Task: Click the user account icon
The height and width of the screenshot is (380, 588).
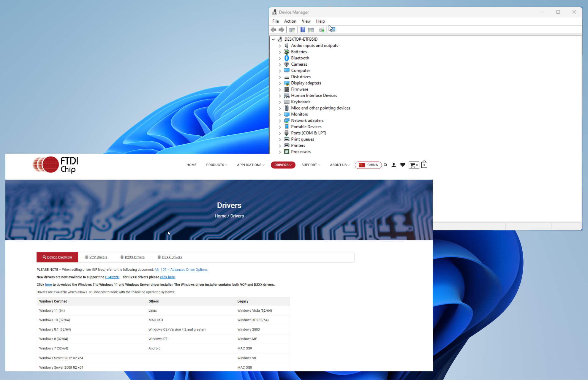Action: [394, 165]
